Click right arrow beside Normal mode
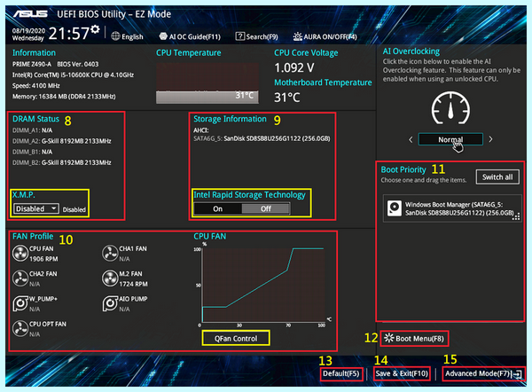The image size is (532, 392). click(x=490, y=139)
